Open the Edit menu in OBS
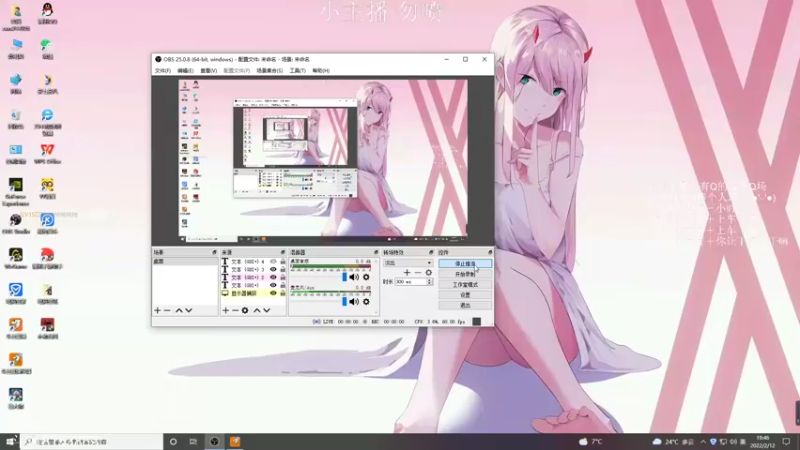800x450 pixels. pos(185,70)
